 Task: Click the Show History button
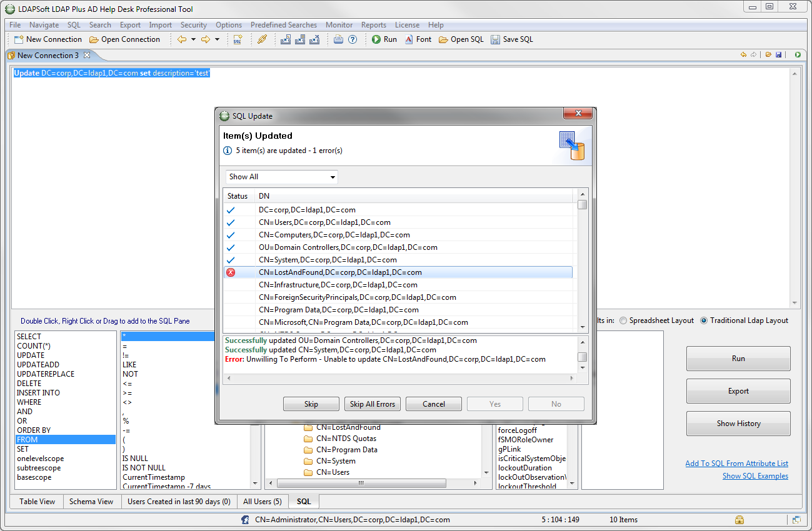point(738,424)
